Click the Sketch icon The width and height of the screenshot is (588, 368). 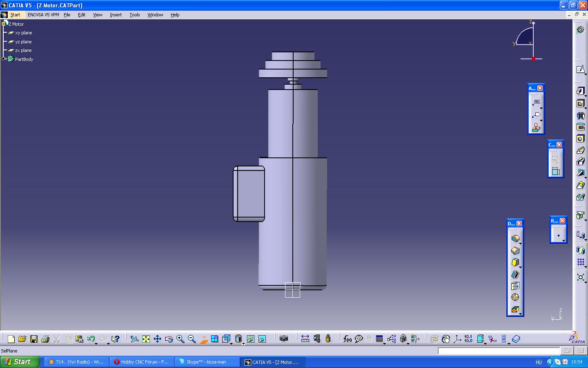(580, 69)
